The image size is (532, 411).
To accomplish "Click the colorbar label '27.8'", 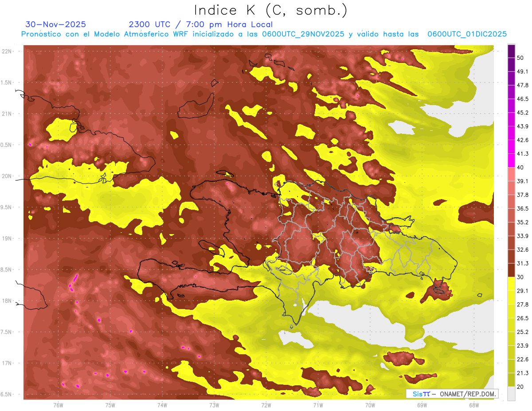I will [x=522, y=305].
